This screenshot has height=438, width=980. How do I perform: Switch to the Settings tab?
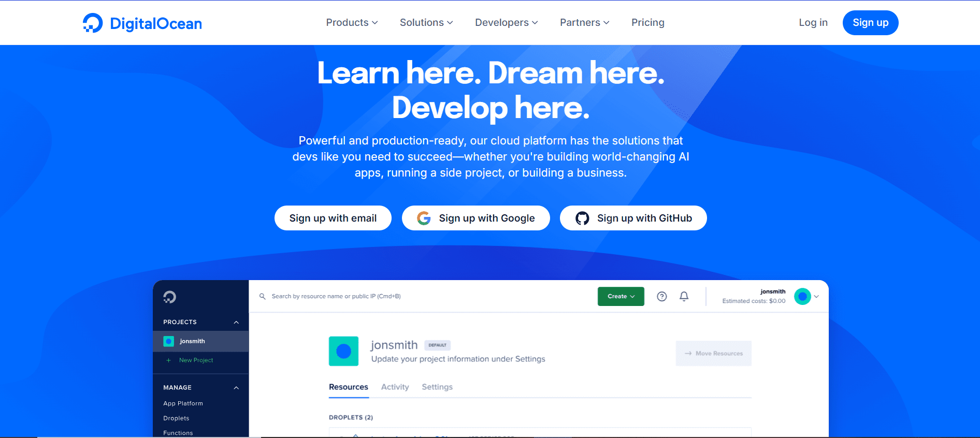(437, 387)
